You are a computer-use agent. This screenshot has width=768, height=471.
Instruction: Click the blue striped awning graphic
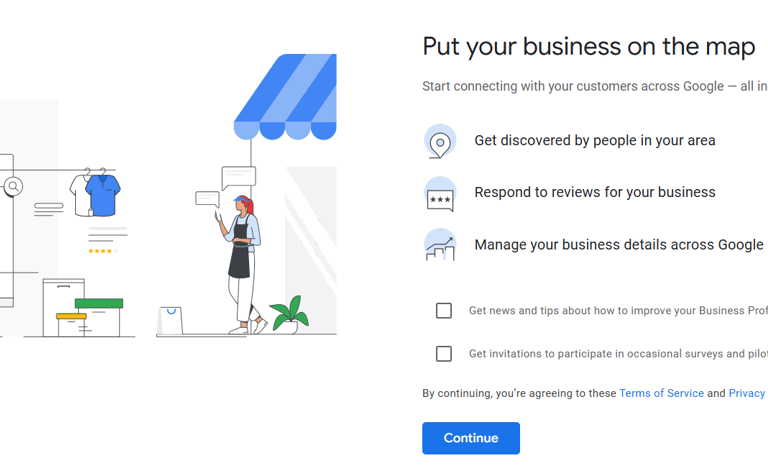pos(285,97)
